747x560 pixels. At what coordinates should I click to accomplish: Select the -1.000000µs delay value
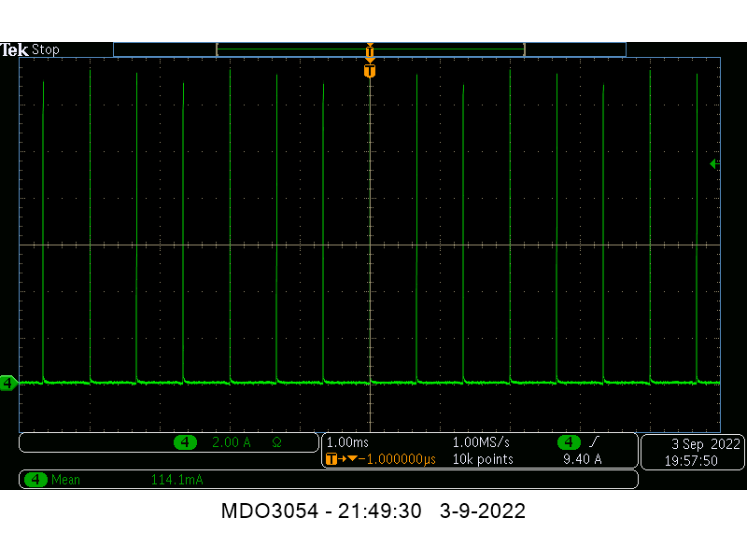398,459
